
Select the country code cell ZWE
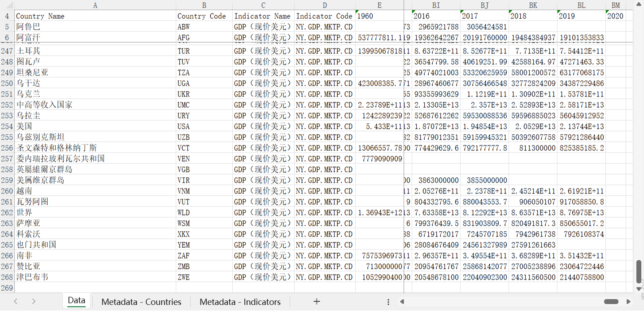[204, 277]
